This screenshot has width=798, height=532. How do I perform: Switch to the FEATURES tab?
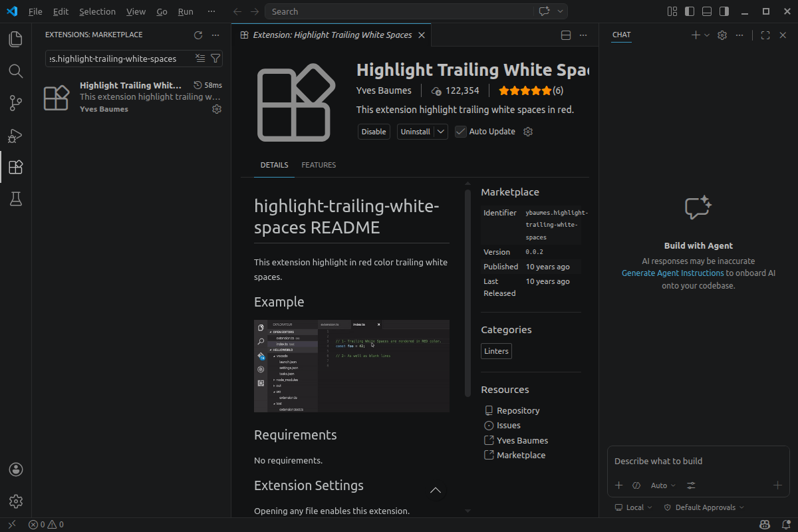[x=319, y=165]
